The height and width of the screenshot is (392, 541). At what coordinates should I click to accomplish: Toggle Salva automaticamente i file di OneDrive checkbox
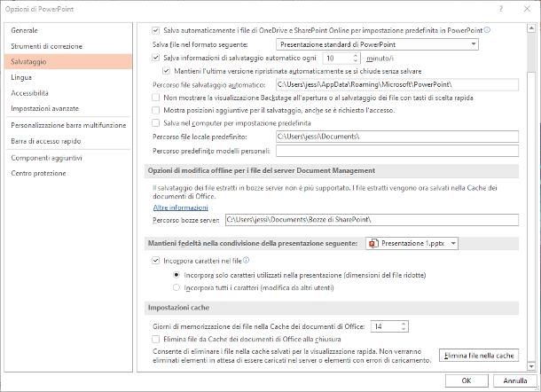tap(155, 30)
